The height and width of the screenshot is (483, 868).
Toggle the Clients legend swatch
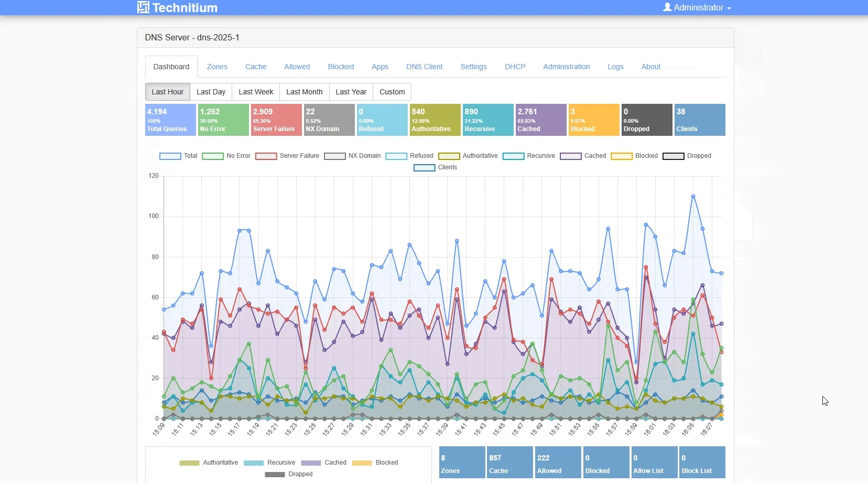pyautogui.click(x=424, y=168)
